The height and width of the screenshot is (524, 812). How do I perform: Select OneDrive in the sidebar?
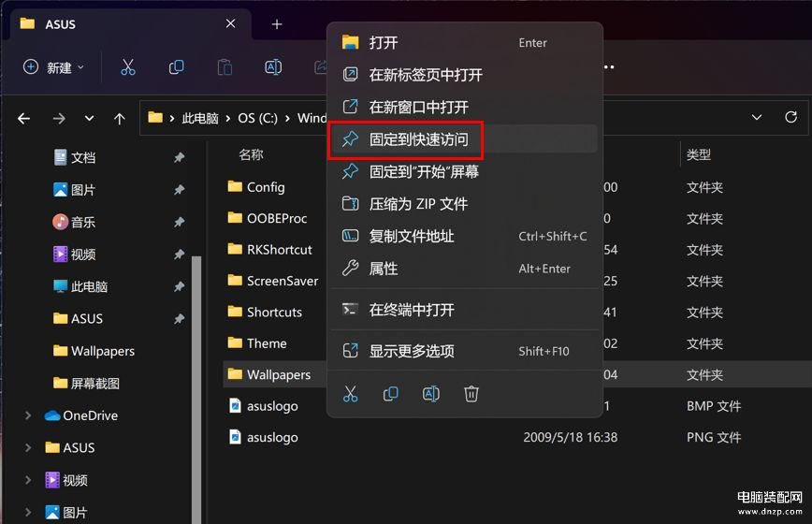[x=80, y=415]
